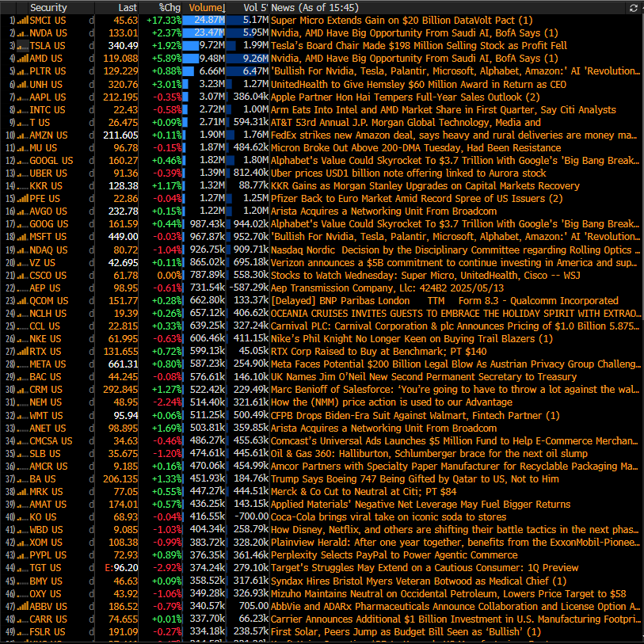Click the signal bars icon beside AAPL US
Image resolution: width=644 pixels, height=644 pixels.
(23, 97)
